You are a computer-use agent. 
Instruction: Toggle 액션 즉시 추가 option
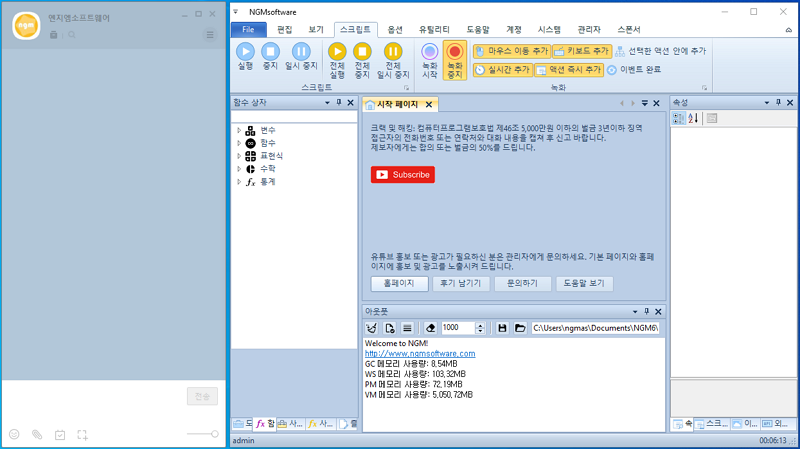(x=569, y=69)
